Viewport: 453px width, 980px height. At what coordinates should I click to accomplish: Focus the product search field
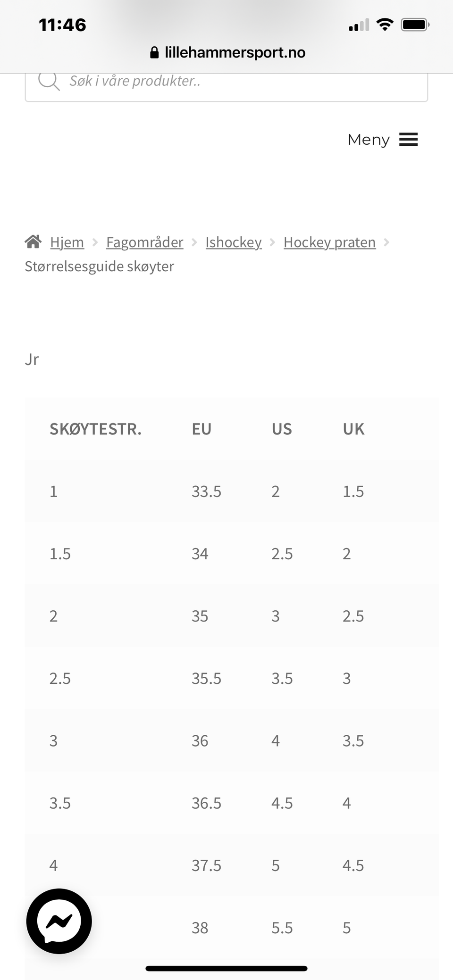(236, 81)
